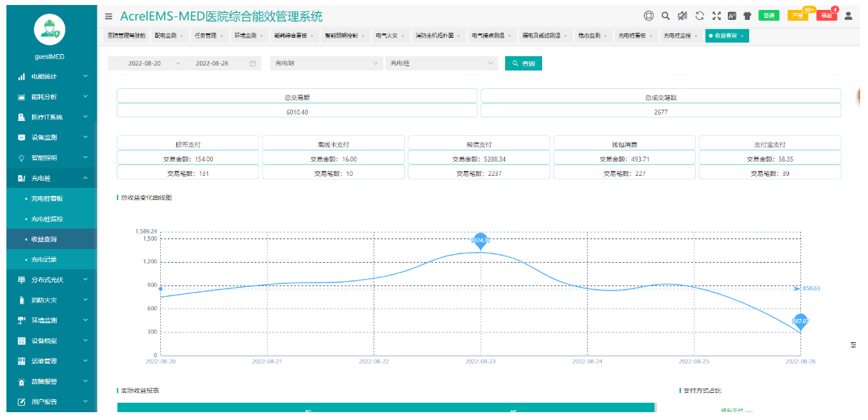Expand the 能耗分析 sidebar menu
Screen dimensions: 868x420
[x=48, y=97]
